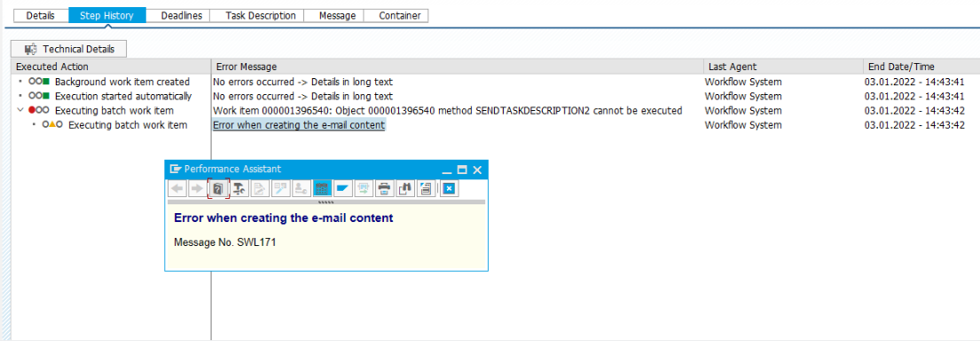Click the blue X exit toolbar icon
Screen dimensions: 980x341
[449, 187]
